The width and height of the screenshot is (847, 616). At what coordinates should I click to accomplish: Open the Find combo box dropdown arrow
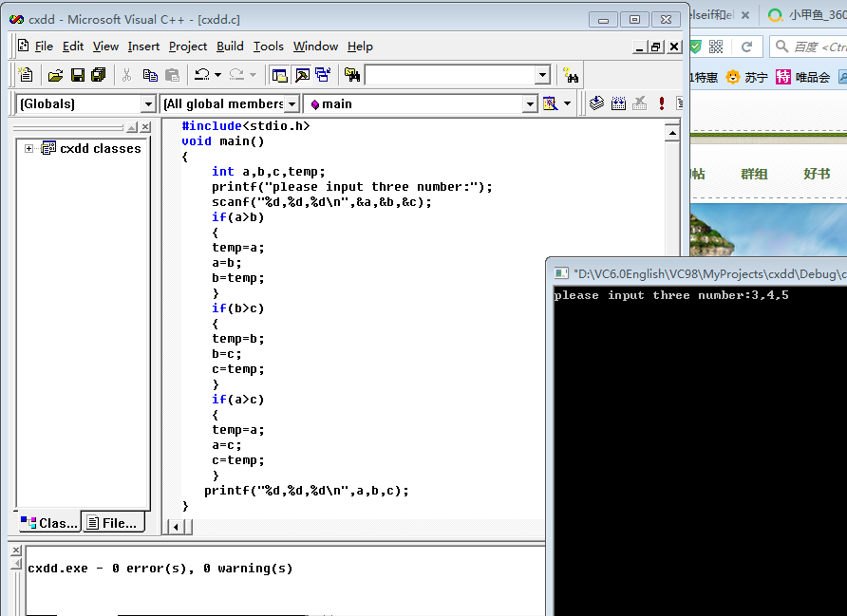tap(542, 75)
